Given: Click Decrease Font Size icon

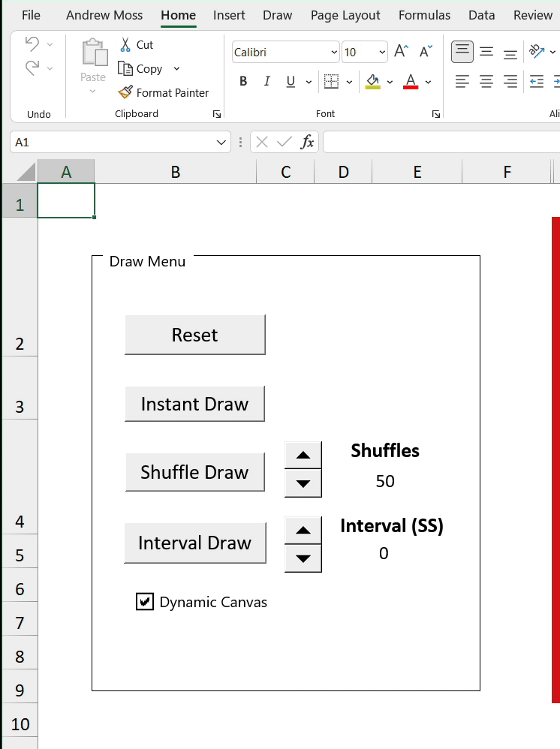Looking at the screenshot, I should click(426, 52).
